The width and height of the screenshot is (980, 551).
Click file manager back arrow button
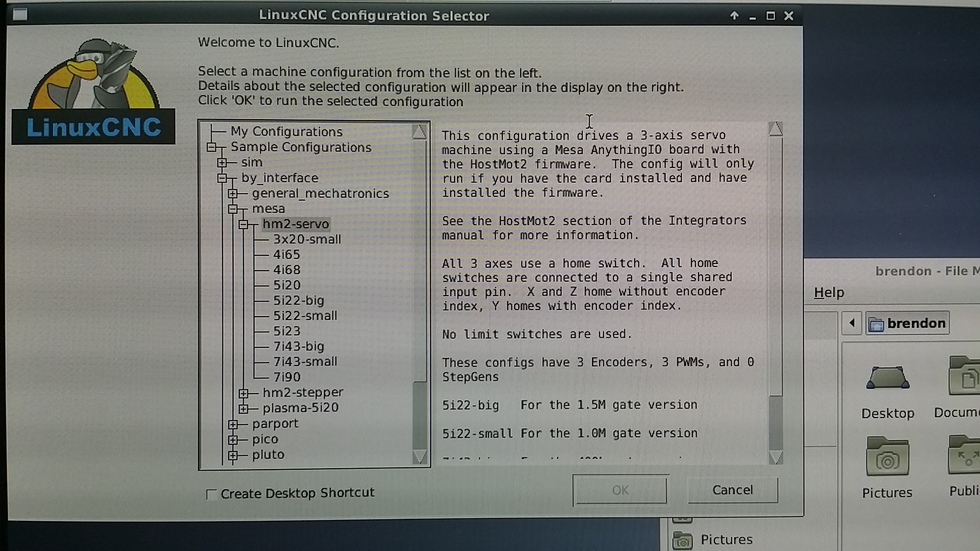[852, 323]
